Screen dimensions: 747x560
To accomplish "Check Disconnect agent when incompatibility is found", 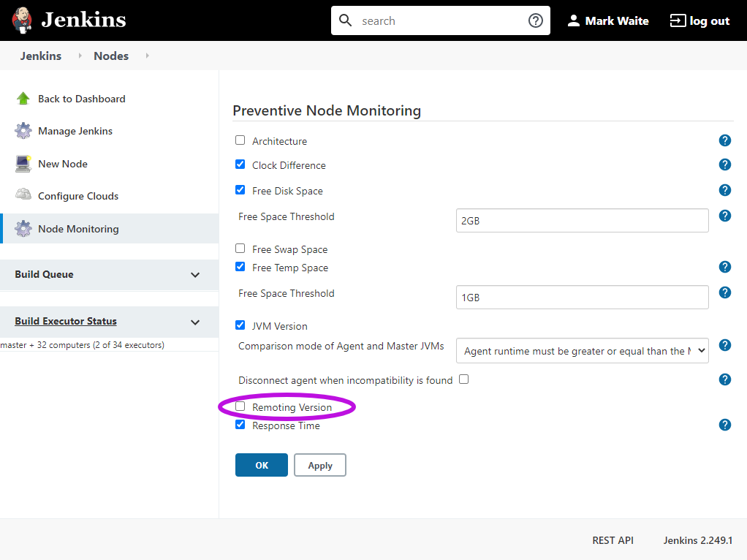I will (463, 379).
